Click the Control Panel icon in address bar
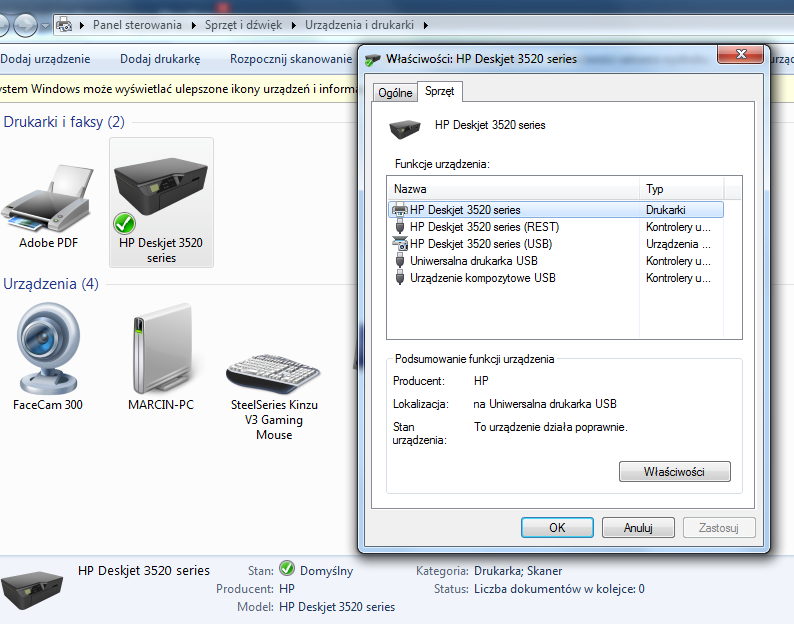 [x=64, y=24]
